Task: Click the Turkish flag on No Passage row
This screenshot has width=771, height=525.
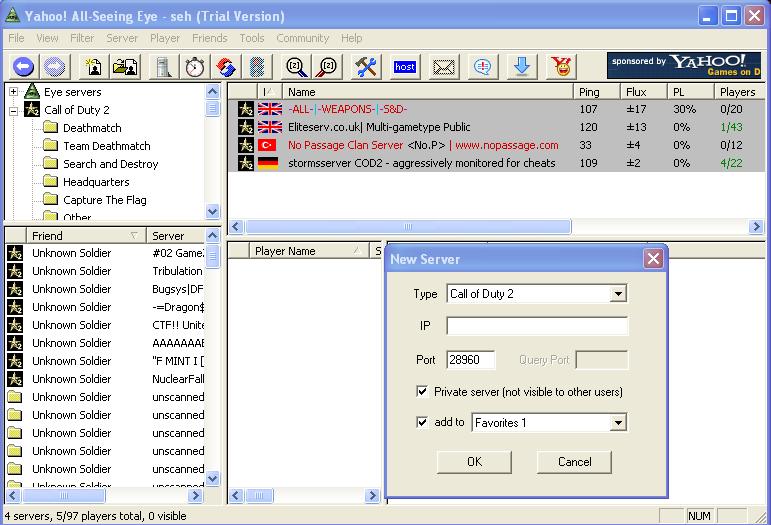Action: coord(267,145)
